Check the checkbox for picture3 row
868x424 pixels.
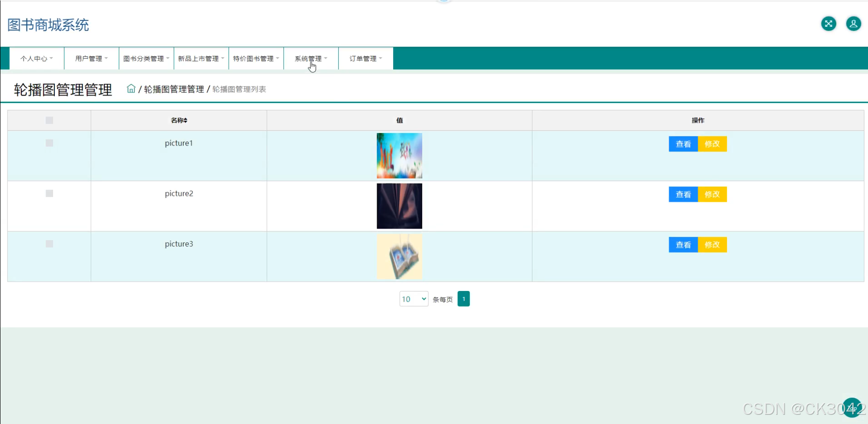point(49,244)
